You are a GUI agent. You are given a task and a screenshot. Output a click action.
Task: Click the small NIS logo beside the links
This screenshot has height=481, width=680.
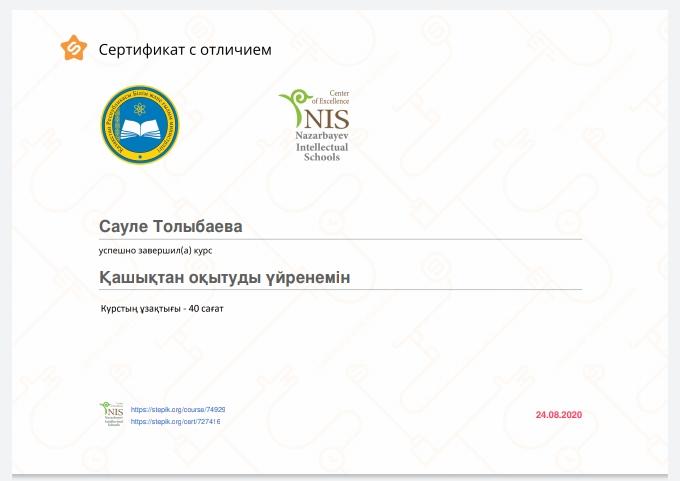[112, 414]
